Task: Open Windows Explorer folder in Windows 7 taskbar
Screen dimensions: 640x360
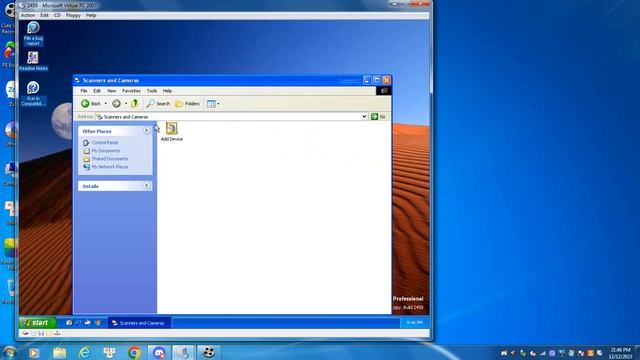Action: point(59,353)
